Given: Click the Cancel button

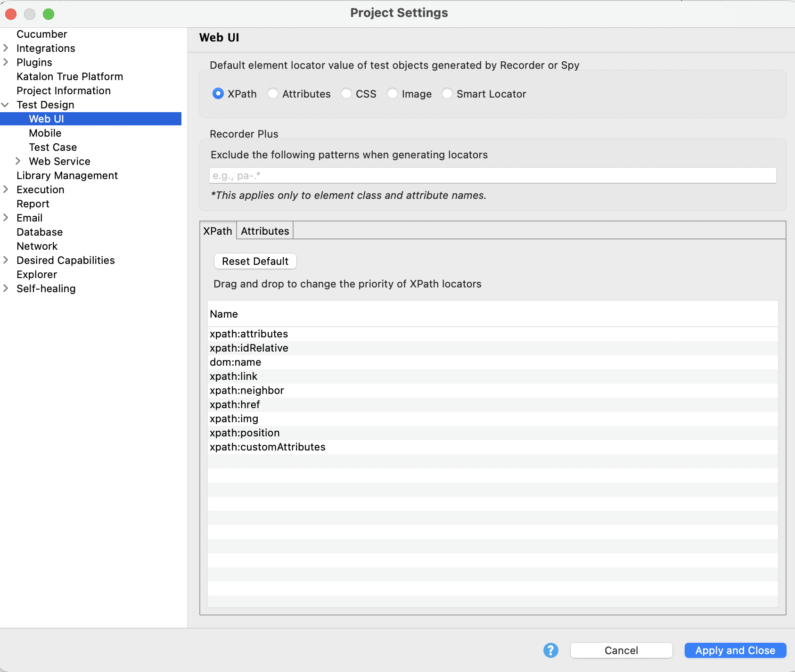Looking at the screenshot, I should (621, 650).
